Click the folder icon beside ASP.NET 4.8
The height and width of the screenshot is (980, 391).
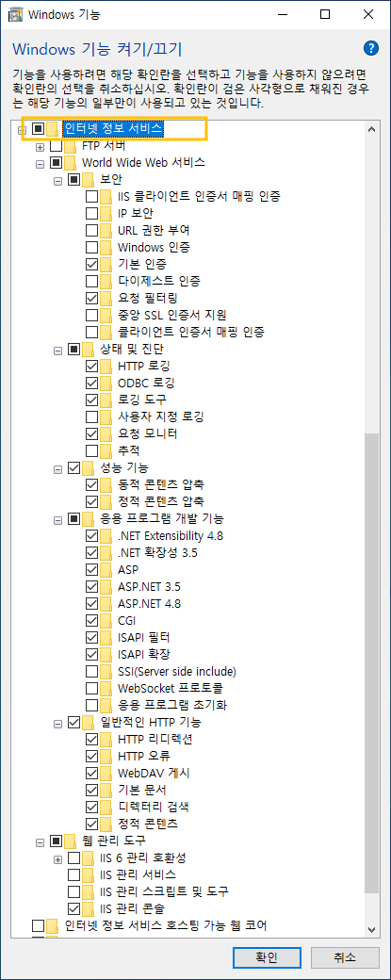pos(107,604)
